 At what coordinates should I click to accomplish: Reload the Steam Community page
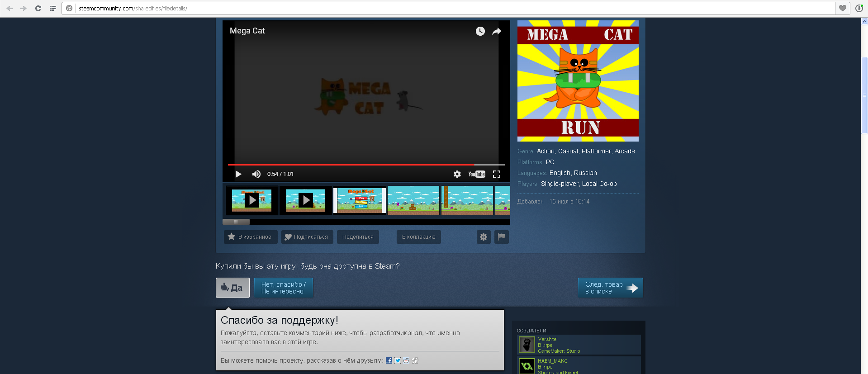pyautogui.click(x=38, y=8)
